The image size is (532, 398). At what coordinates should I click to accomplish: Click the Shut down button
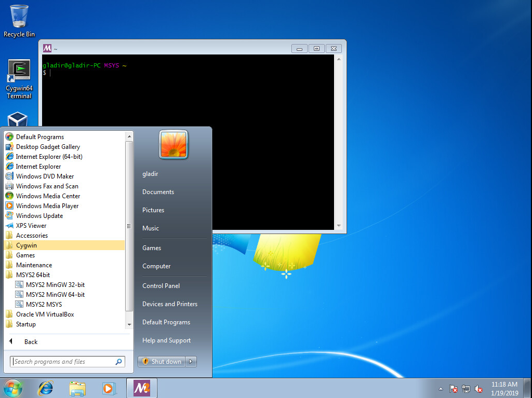point(162,362)
